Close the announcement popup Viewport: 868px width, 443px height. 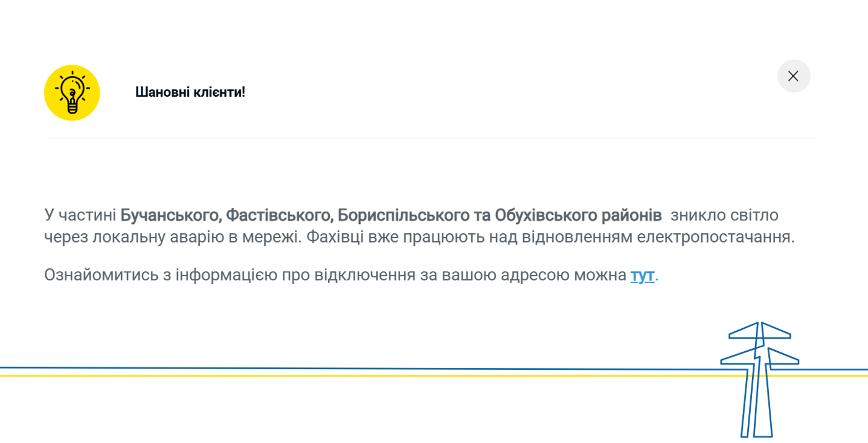[794, 76]
